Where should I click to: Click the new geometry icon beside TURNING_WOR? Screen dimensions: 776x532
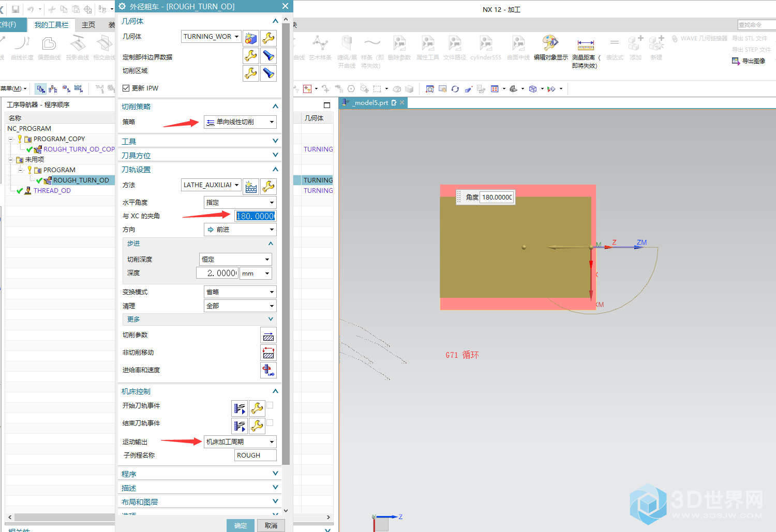tap(251, 38)
